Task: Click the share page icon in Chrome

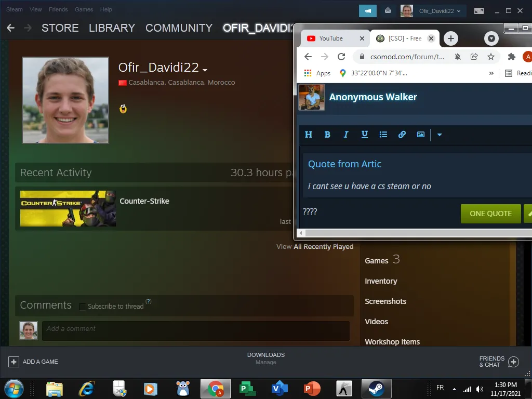Action: click(474, 57)
